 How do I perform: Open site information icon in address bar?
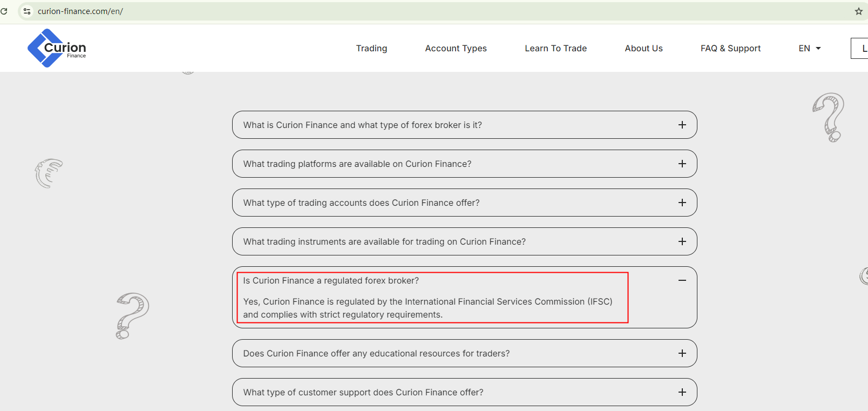27,11
